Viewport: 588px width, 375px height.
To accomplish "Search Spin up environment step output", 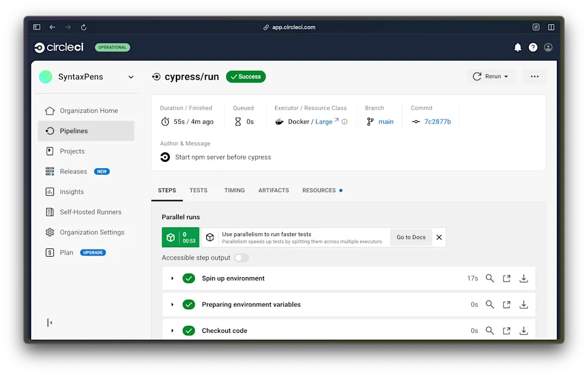I will pos(490,278).
